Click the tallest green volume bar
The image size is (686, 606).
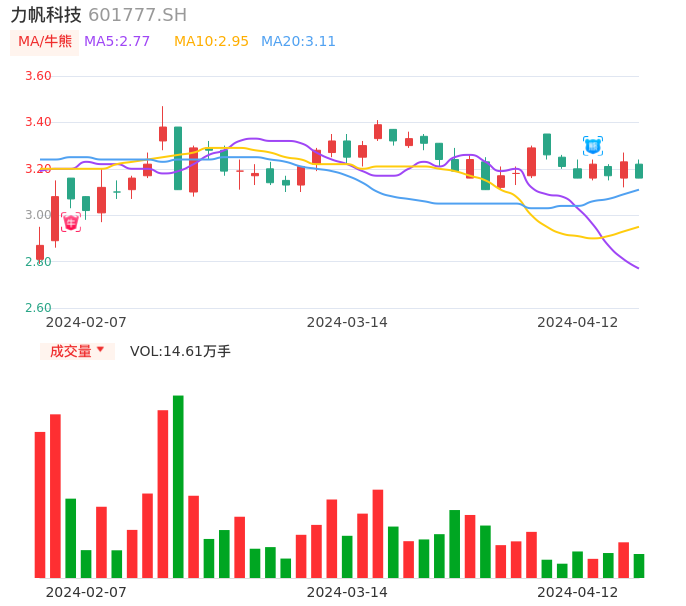click(x=178, y=487)
